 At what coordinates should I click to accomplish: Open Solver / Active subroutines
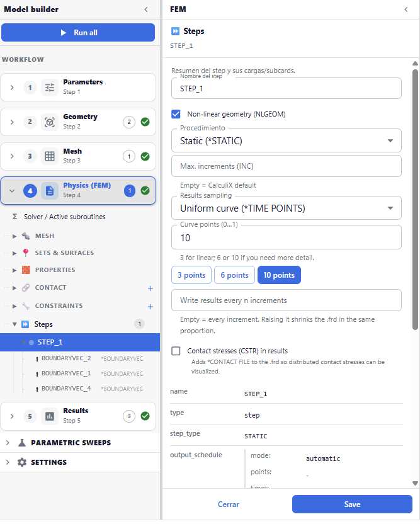[64, 217]
